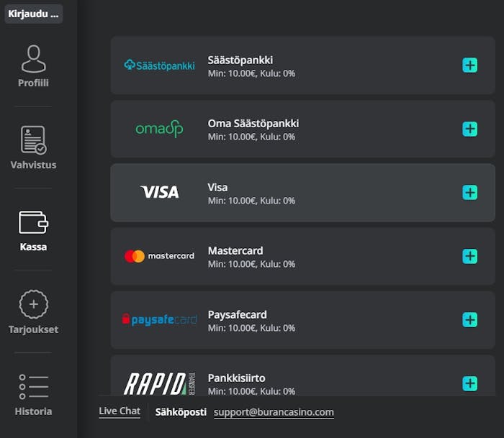Open the Profiili user icon

point(33,59)
